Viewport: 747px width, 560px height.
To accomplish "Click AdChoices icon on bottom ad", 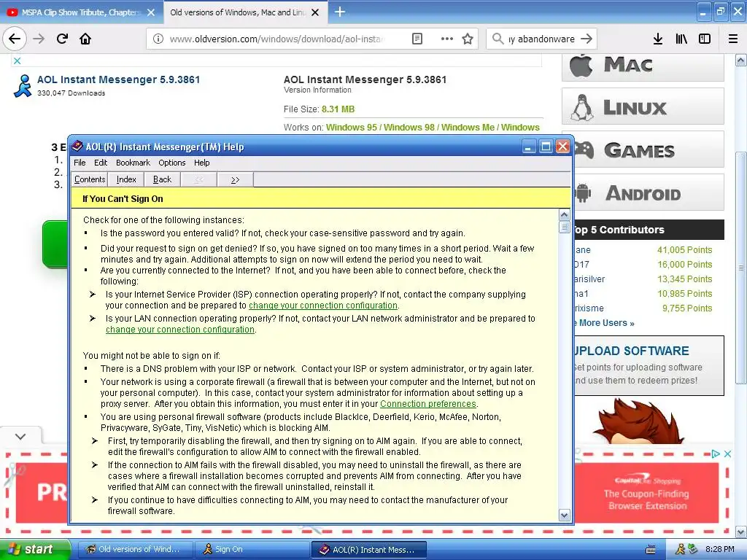I will [716, 454].
